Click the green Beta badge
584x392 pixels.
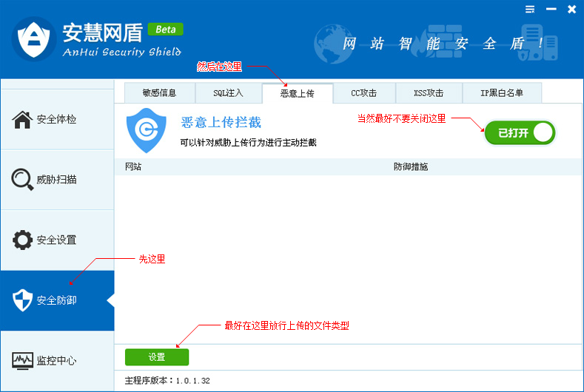point(165,30)
